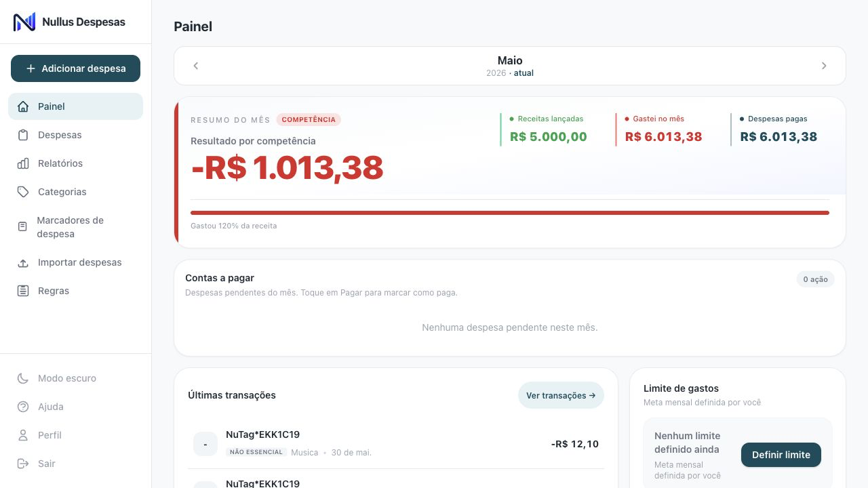Open the Importar despesas menu item
Image resolution: width=868 pixels, height=488 pixels.
[75, 262]
